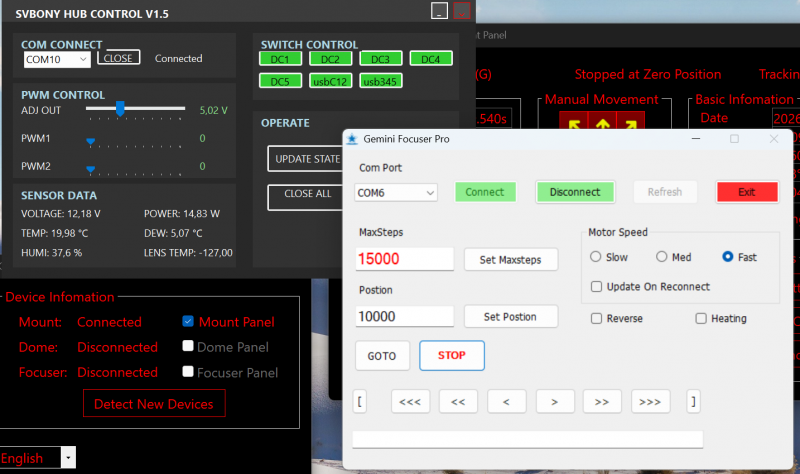Click the ] move-to-end button
Screen dimensions: 800x474
tap(693, 402)
